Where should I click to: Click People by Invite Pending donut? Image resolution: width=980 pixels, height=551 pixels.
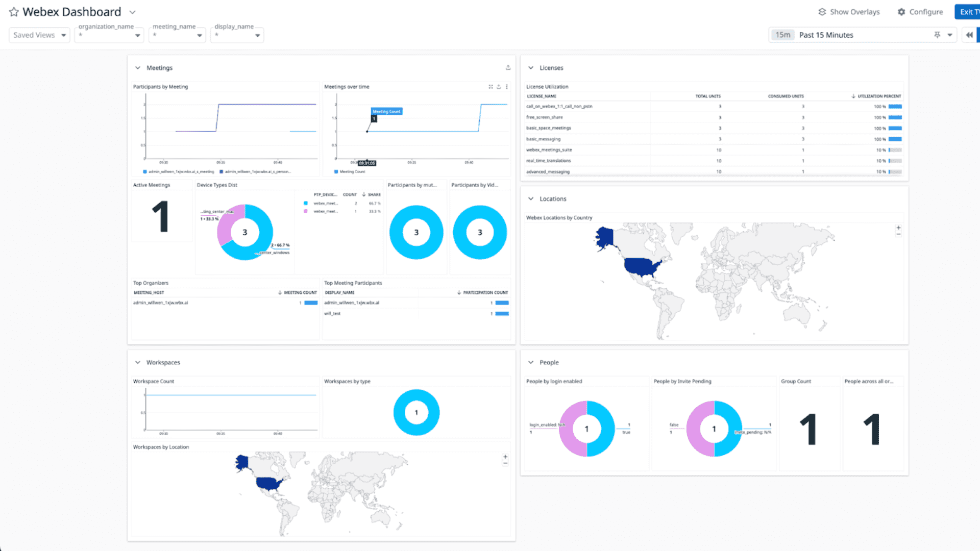pyautogui.click(x=714, y=429)
